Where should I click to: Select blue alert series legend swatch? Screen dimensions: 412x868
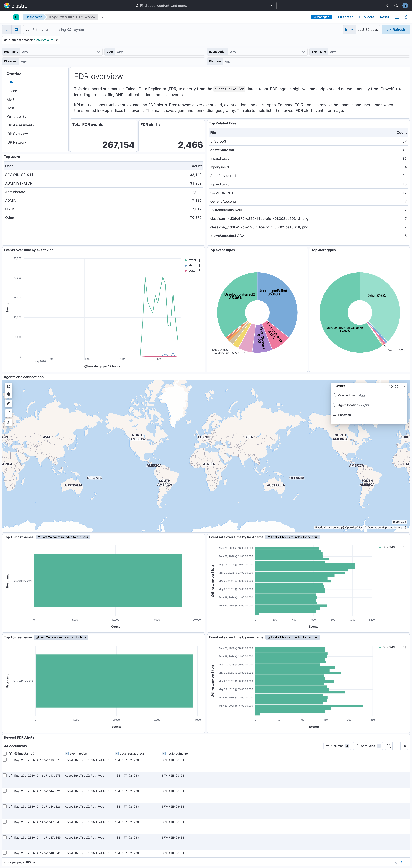click(186, 266)
